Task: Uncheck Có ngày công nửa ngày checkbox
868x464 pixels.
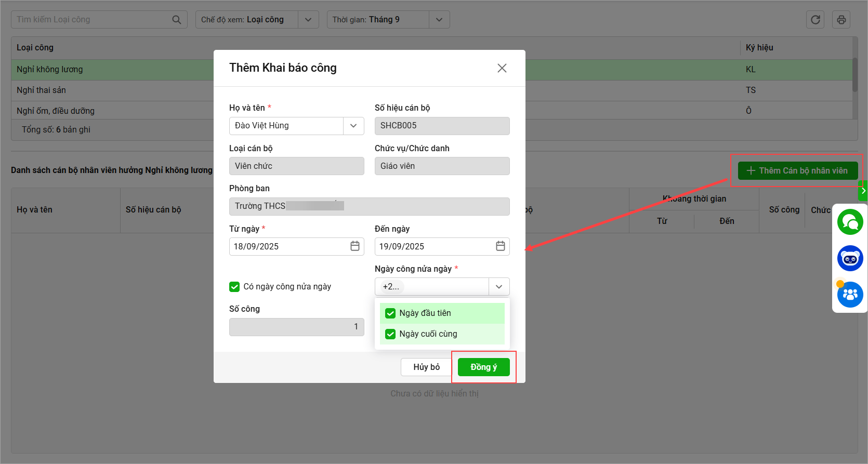Action: (234, 287)
